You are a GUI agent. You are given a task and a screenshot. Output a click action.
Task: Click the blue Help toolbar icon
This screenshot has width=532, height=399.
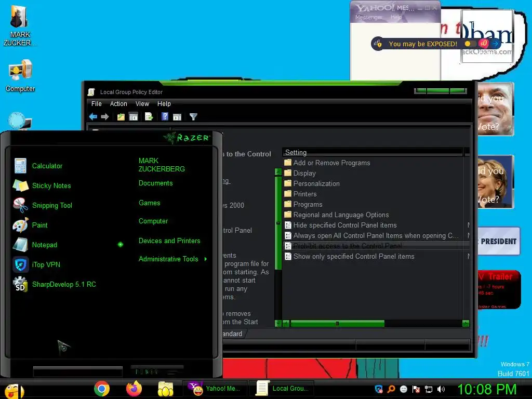(165, 117)
